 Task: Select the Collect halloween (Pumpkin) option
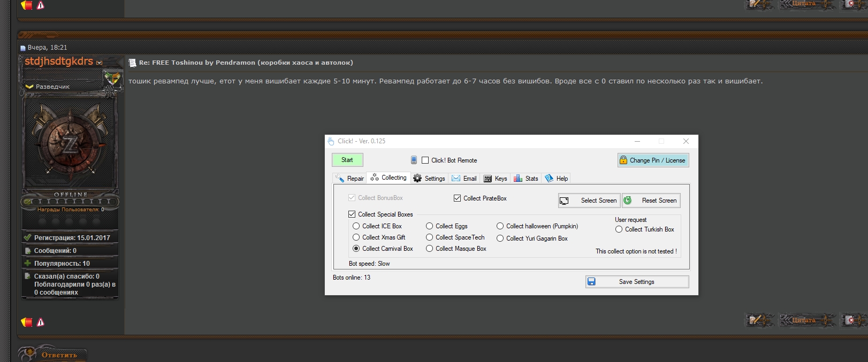pos(500,226)
